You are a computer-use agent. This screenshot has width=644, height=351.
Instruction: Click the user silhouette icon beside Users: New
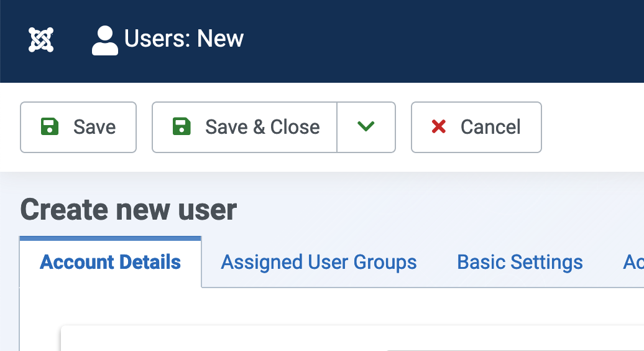(105, 40)
